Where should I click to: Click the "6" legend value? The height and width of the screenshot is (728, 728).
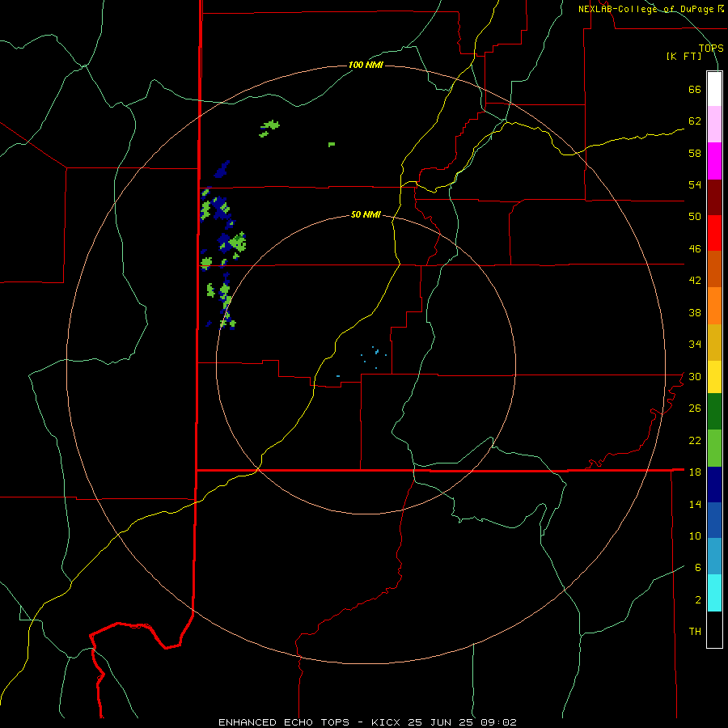(698, 568)
